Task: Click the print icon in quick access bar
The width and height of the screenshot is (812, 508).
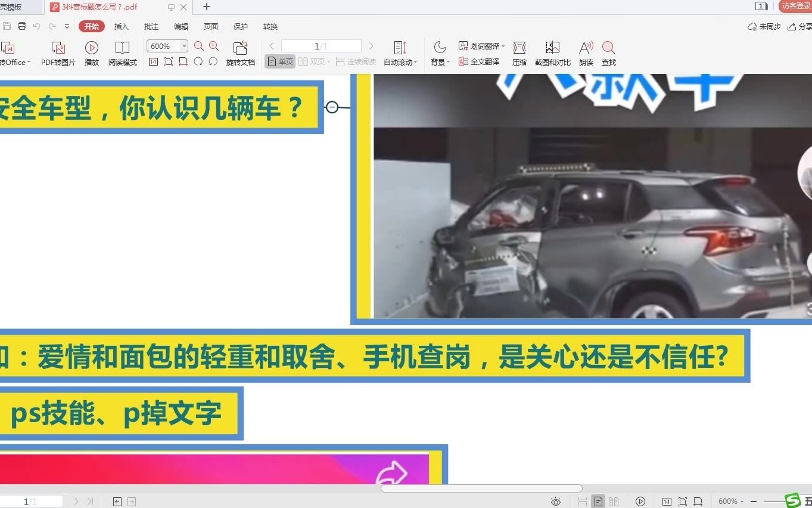Action: coord(22,26)
